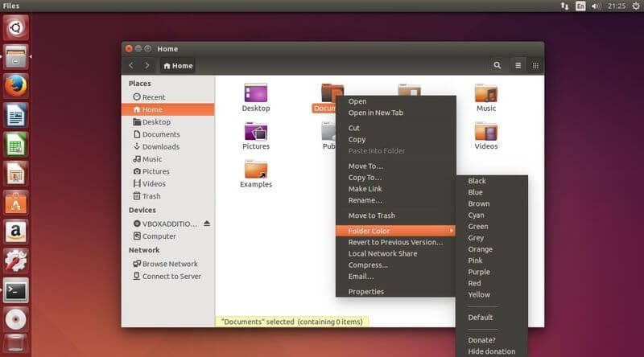Screen dimensions: 644x357
Task: Open the Terminal in the launcher
Action: [x=15, y=290]
